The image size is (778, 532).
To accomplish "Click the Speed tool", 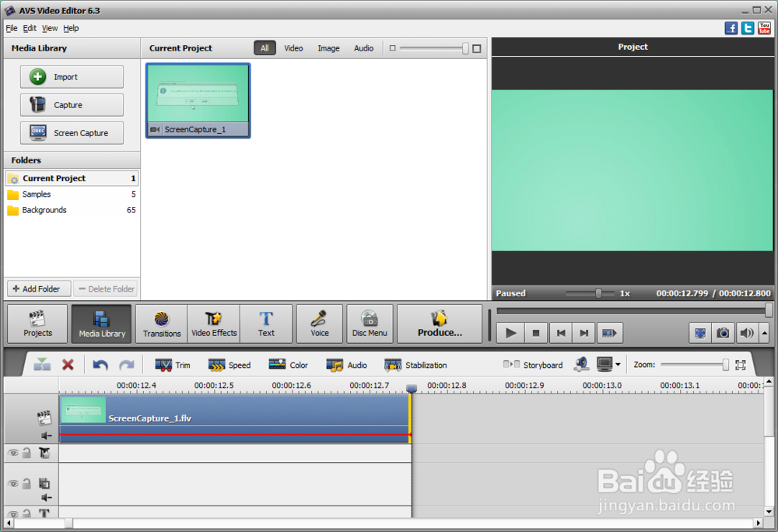I will pyautogui.click(x=230, y=365).
